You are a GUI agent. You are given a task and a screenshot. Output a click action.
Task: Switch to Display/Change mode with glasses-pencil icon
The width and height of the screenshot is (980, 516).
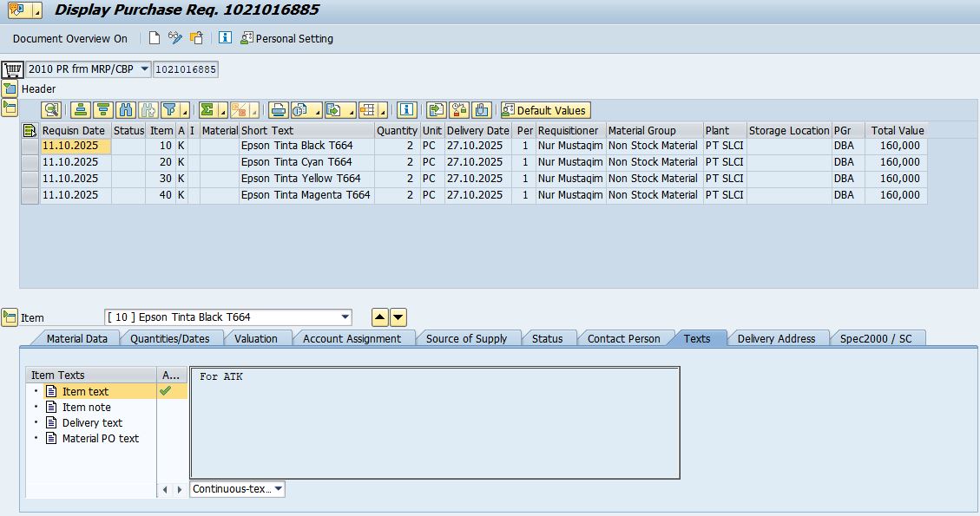coord(175,38)
